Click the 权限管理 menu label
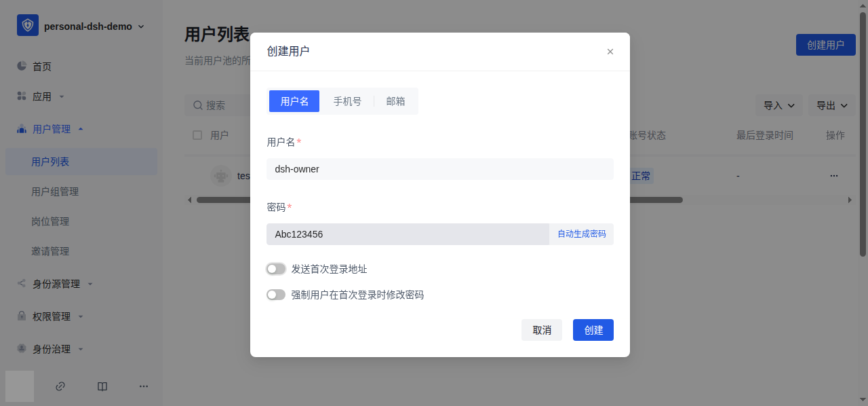The height and width of the screenshot is (406, 868). [52, 316]
